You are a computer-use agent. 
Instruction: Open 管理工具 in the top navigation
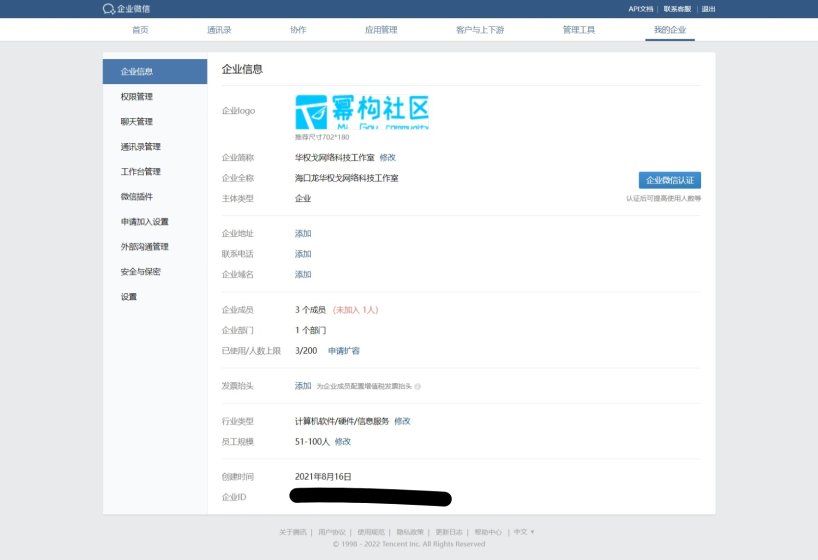[578, 30]
